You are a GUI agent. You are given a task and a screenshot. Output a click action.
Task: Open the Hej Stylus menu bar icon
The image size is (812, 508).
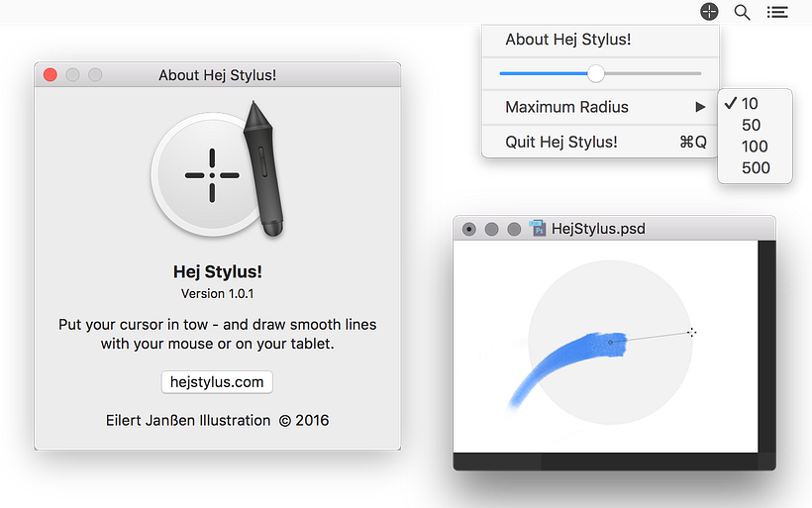(709, 12)
